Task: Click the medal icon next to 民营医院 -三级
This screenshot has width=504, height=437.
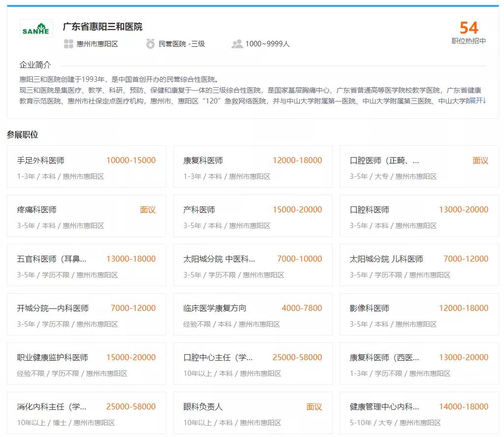Action: (x=151, y=44)
